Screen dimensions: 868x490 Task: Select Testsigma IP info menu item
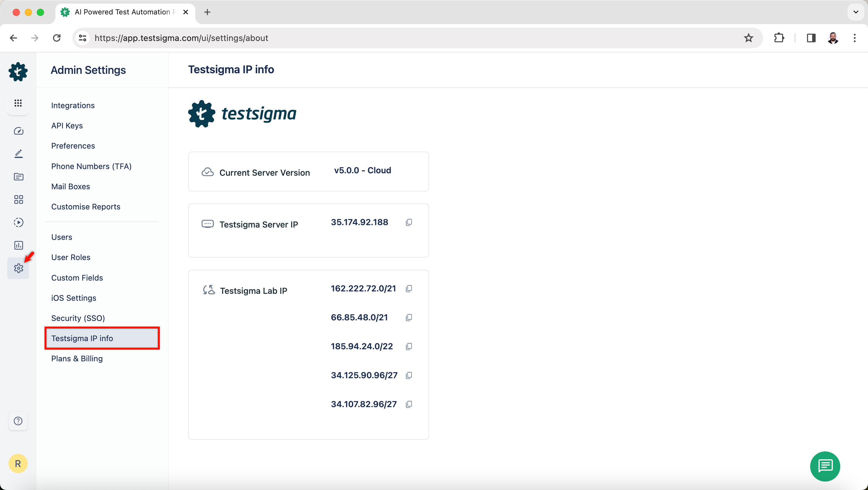pos(102,338)
